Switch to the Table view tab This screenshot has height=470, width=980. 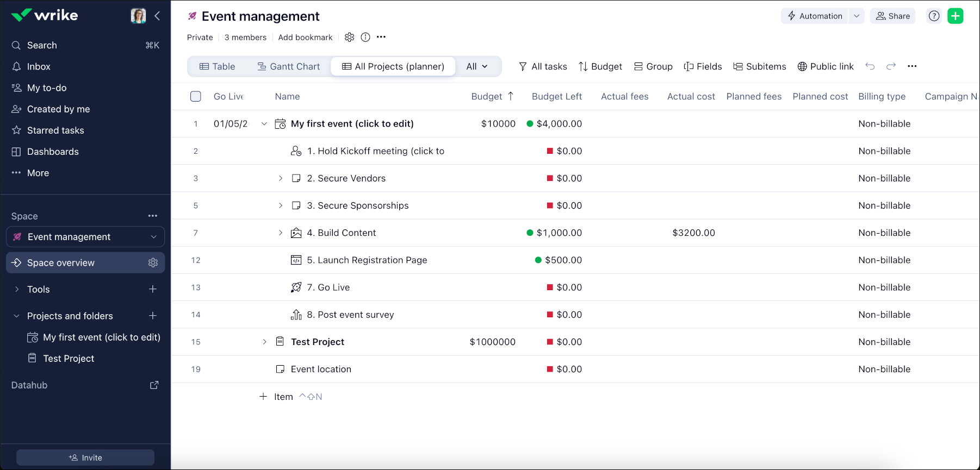click(x=218, y=66)
